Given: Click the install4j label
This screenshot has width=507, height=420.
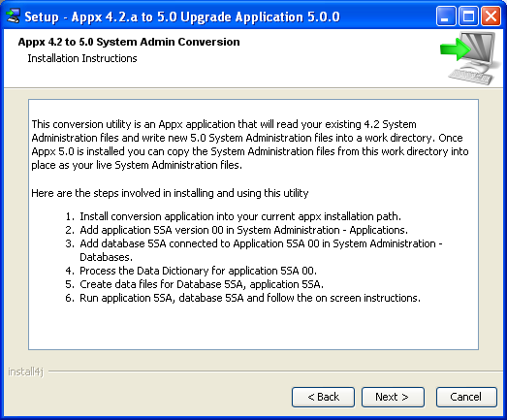Looking at the screenshot, I should click(x=25, y=372).
